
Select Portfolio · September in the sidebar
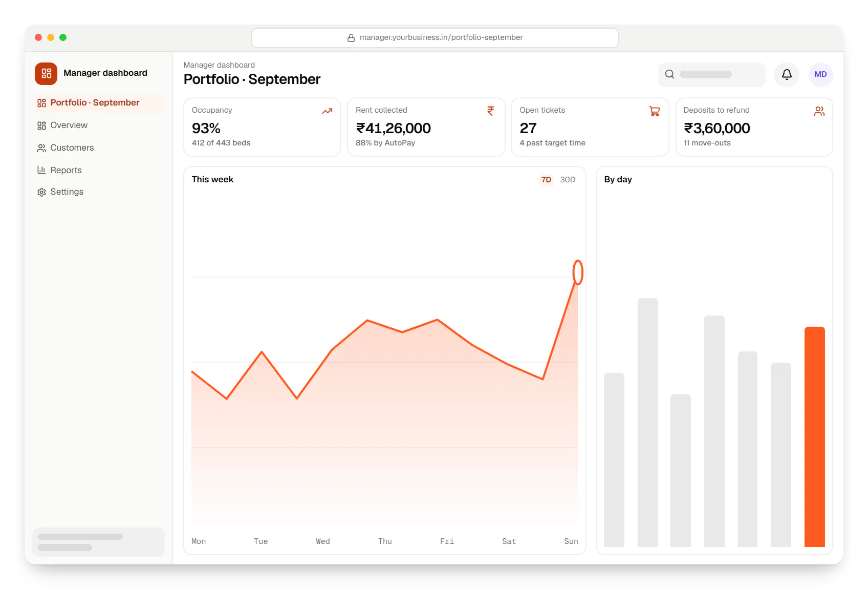[x=98, y=103]
